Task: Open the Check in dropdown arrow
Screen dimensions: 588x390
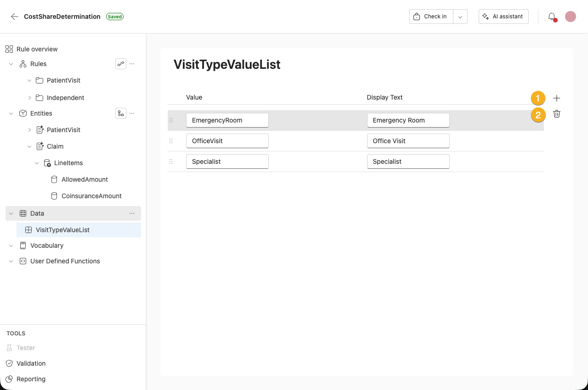Action: [460, 16]
